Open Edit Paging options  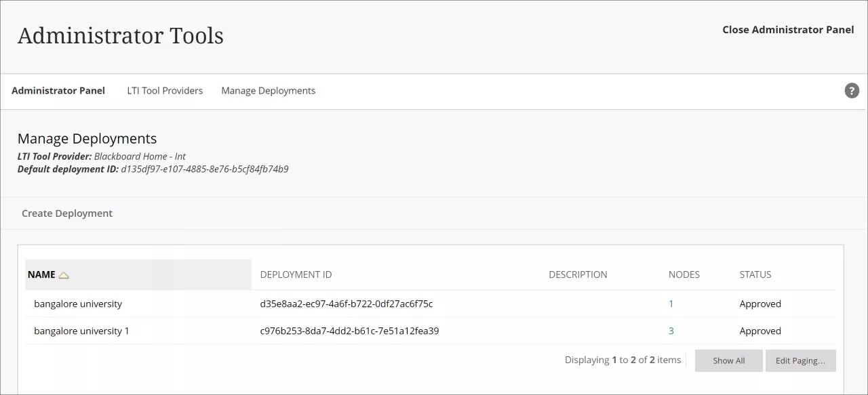pos(801,360)
